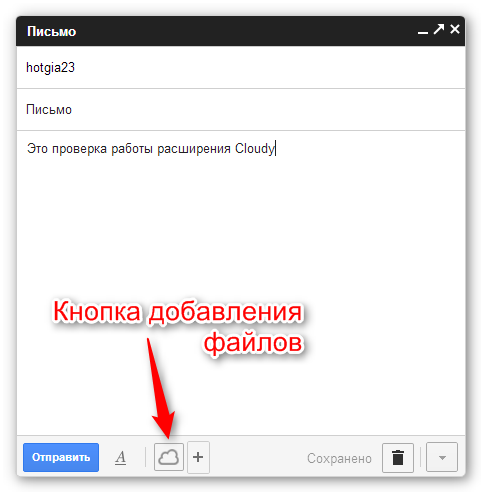Discard the draft with the trash icon
The image size is (481, 492).
pyautogui.click(x=398, y=457)
